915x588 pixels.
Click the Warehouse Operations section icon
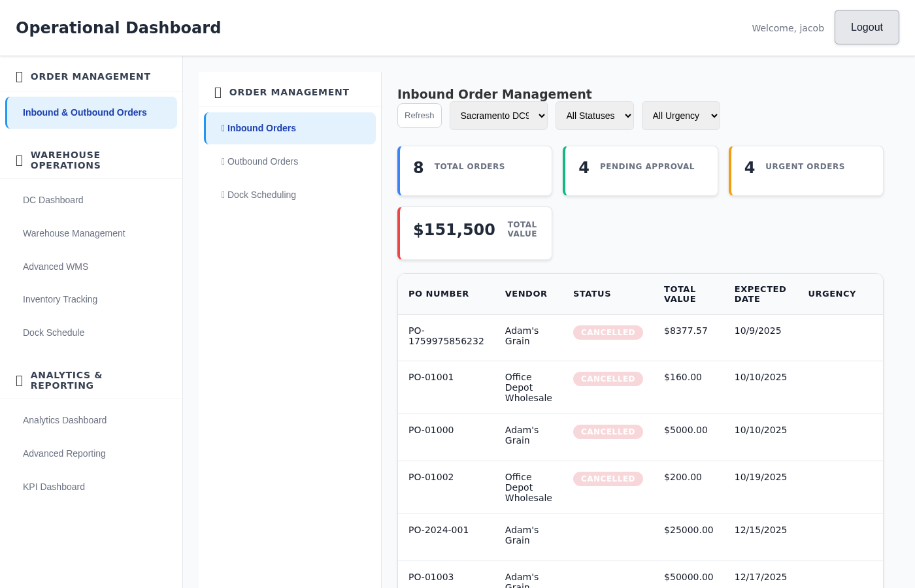tap(19, 161)
